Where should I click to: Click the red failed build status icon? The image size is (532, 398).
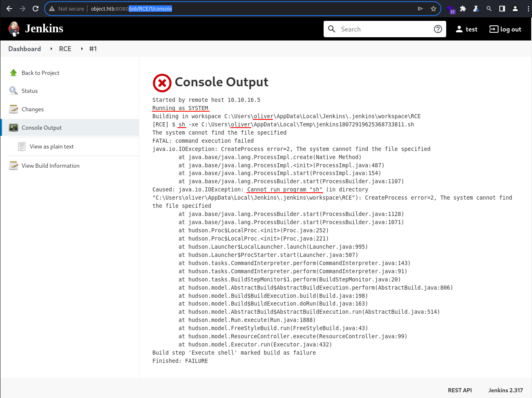tap(162, 83)
